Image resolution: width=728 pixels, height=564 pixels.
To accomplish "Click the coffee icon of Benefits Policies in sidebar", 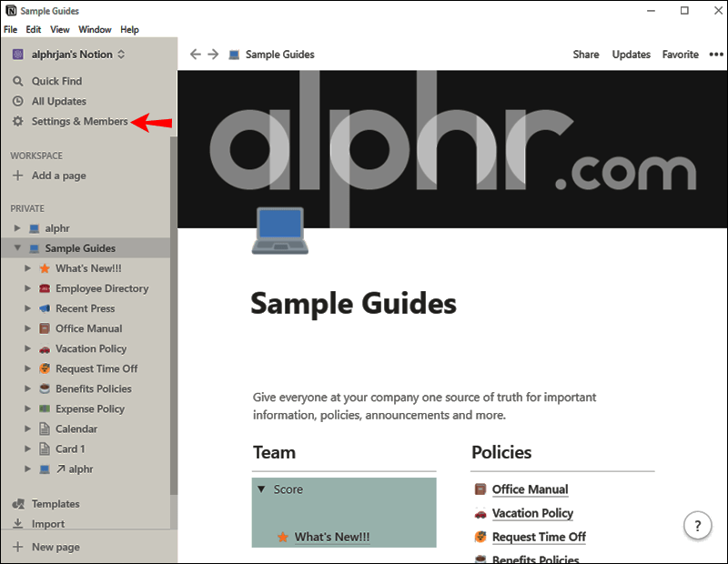I will coord(45,388).
